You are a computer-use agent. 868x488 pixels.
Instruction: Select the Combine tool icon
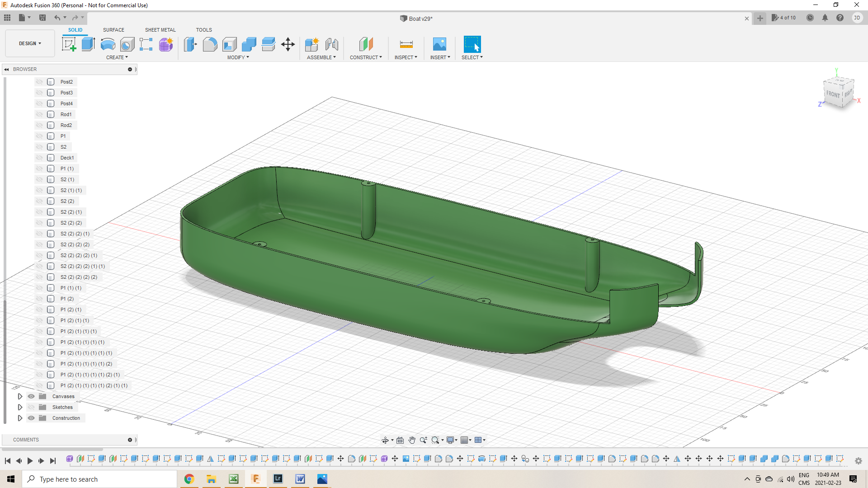coord(249,44)
